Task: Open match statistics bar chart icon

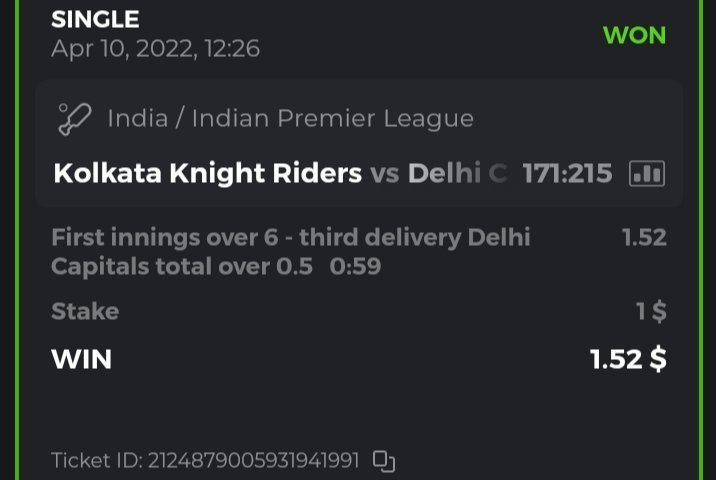Action: (x=646, y=173)
